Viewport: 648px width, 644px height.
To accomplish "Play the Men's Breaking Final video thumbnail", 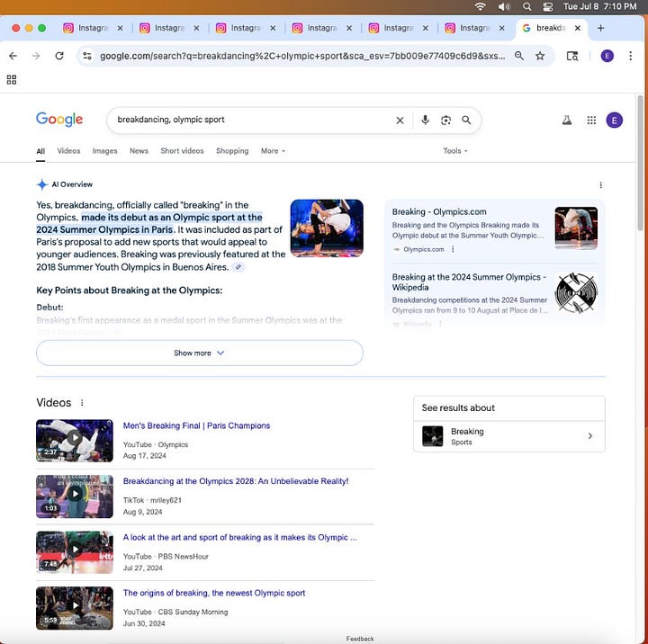I will 75,441.
